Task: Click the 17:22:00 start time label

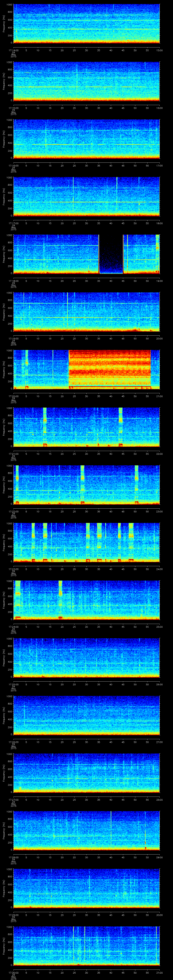Action: [x=13, y=511]
